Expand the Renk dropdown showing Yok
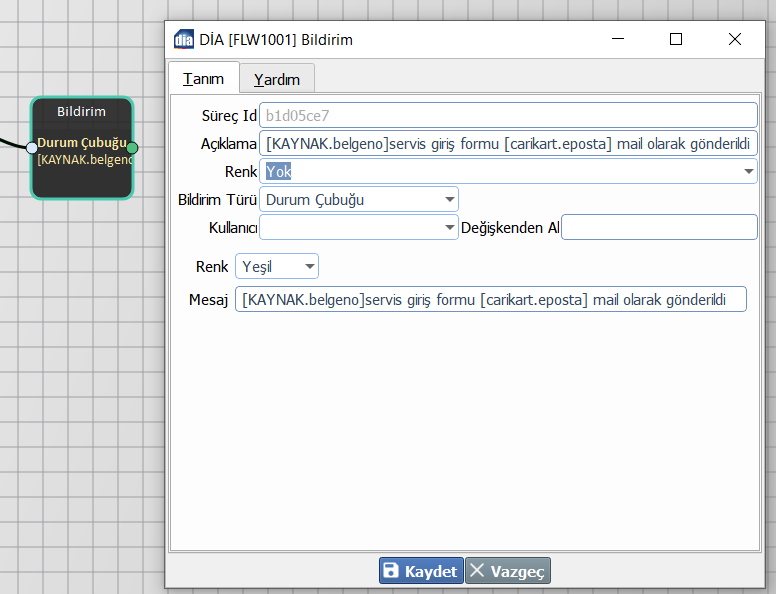Screen dimensions: 776x594 pos(749,172)
